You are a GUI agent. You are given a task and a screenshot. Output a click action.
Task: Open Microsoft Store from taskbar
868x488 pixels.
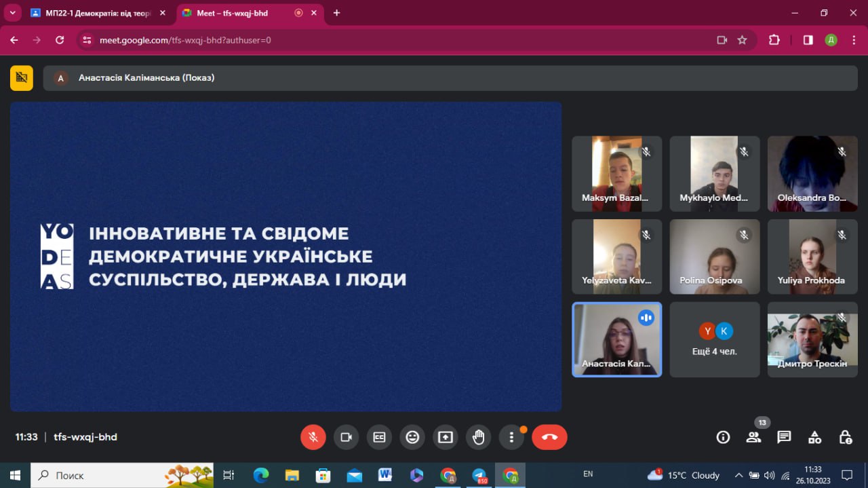[x=323, y=475]
